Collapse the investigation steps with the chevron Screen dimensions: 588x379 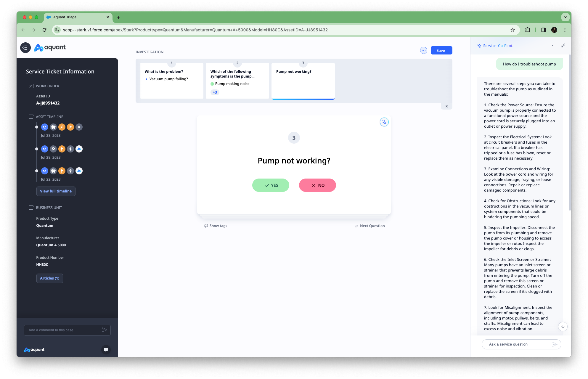coord(446,106)
